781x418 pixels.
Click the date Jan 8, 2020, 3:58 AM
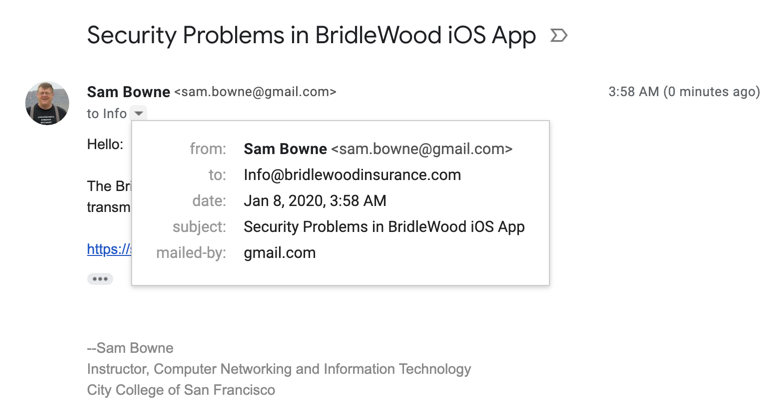pyautogui.click(x=315, y=201)
